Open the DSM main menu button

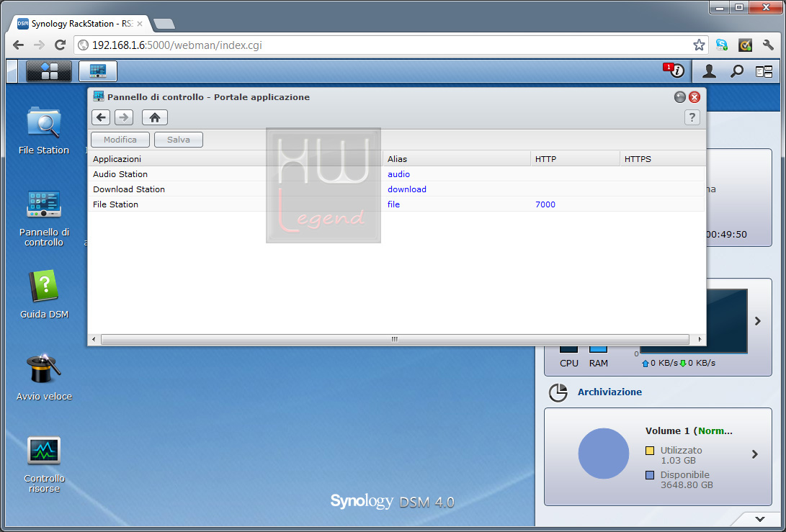(48, 71)
